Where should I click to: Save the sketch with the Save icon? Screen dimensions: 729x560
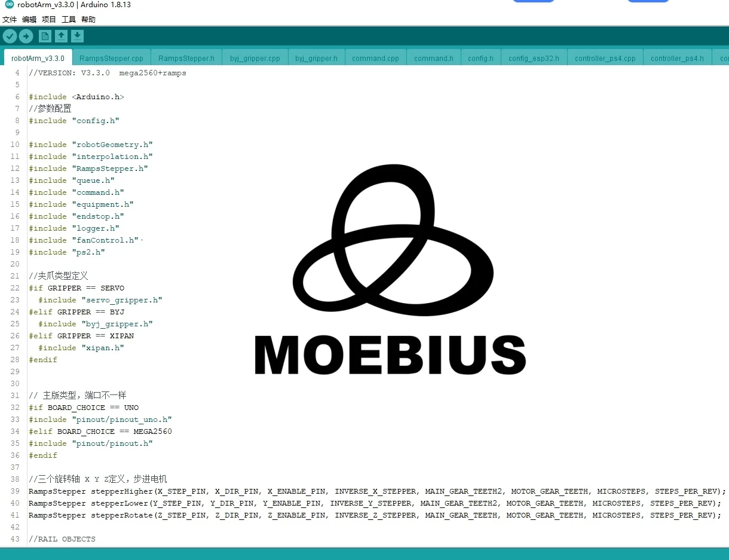click(x=77, y=36)
